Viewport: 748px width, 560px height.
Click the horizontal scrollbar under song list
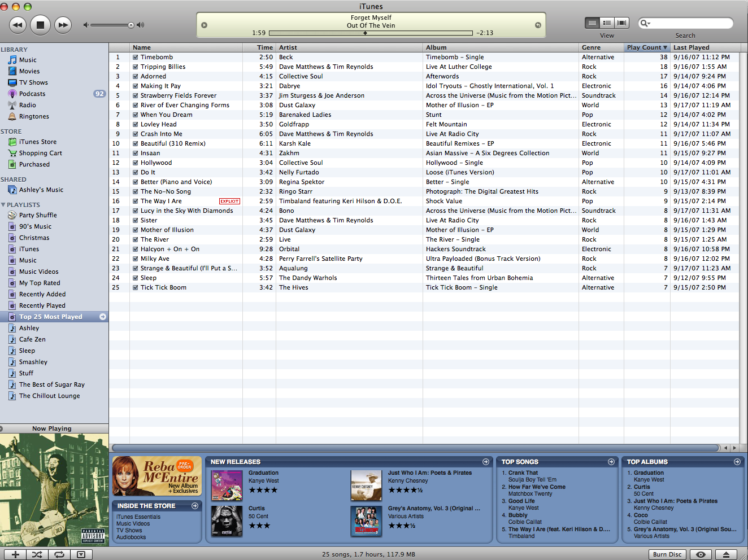[415, 448]
